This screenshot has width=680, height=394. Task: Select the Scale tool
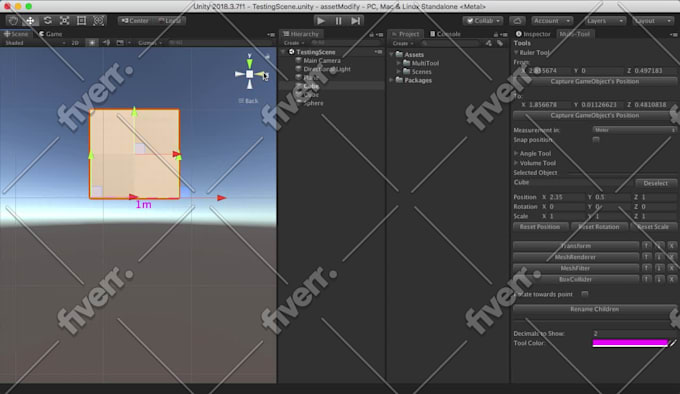point(65,20)
